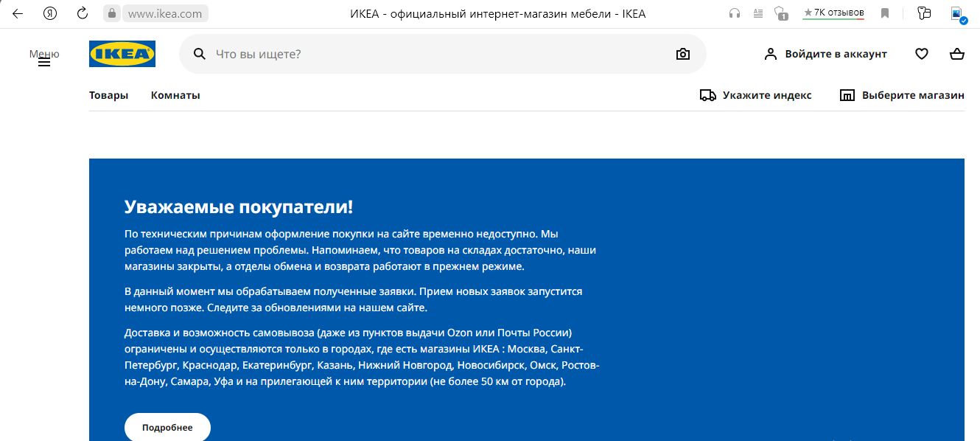Open the hamburger Меню icon
This screenshot has height=441, width=980.
click(44, 63)
